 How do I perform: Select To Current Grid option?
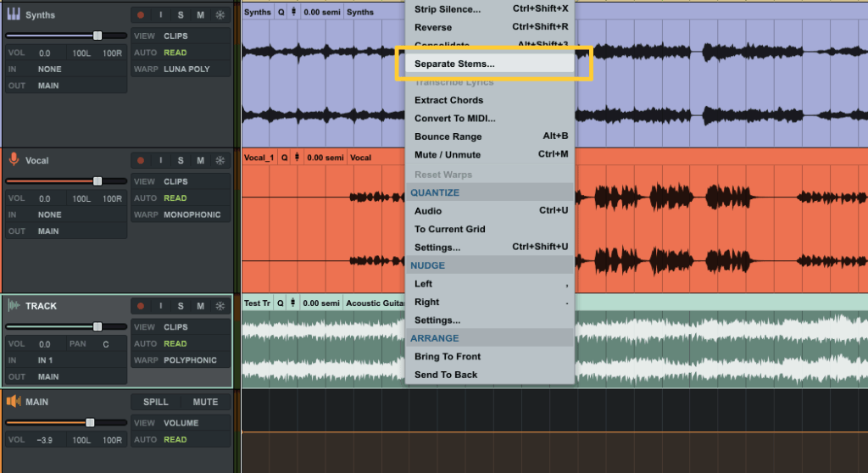[489, 230]
